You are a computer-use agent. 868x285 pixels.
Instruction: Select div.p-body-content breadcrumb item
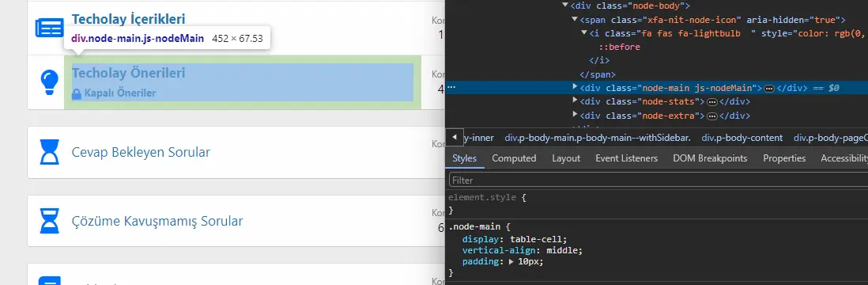[x=742, y=138]
